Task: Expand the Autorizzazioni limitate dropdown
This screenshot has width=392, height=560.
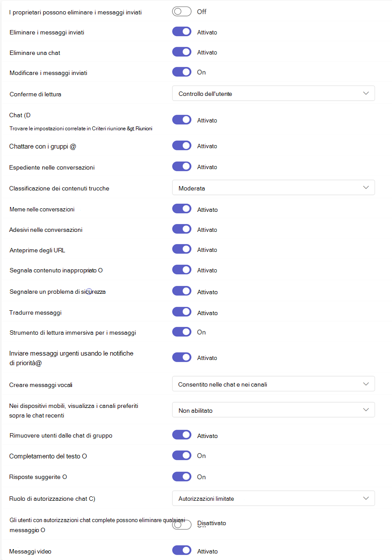Action: click(x=274, y=498)
